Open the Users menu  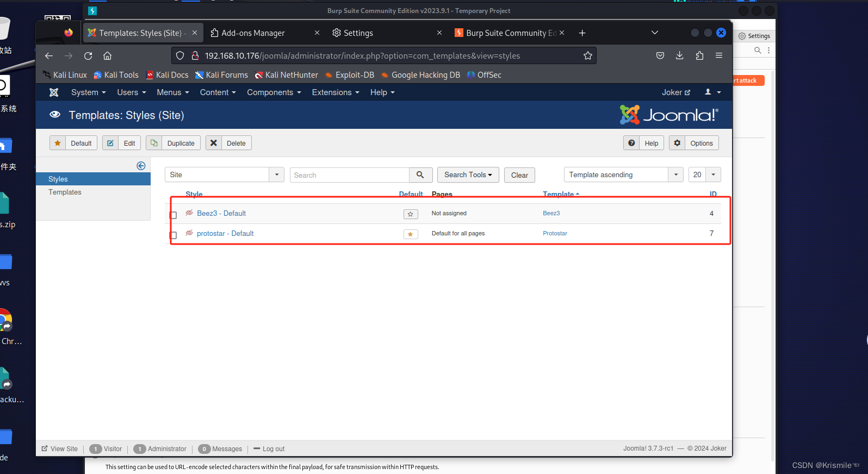[x=132, y=92]
